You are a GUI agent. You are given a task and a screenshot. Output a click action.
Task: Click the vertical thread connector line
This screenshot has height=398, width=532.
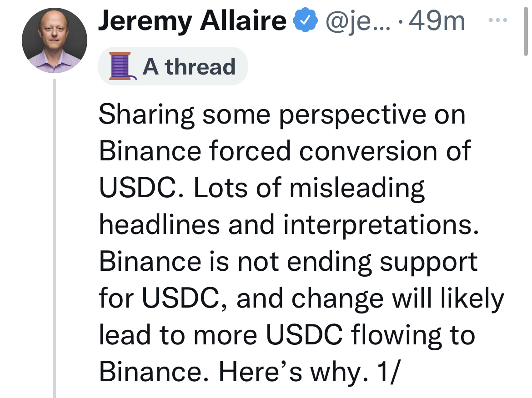(x=54, y=236)
